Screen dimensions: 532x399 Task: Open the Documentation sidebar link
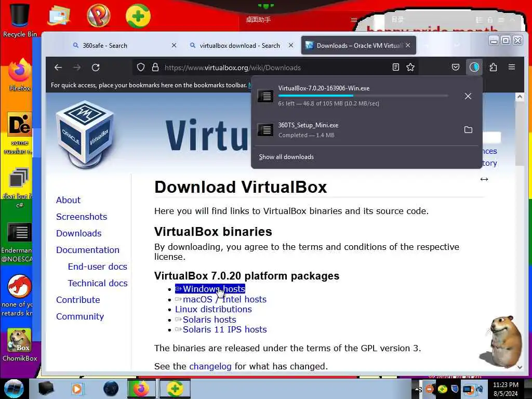[x=87, y=250]
